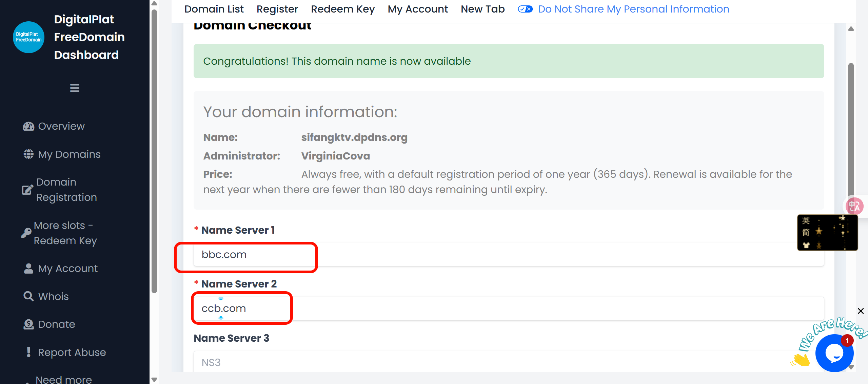
Task: Toggle the privacy choices opt-out icon
Action: (525, 9)
